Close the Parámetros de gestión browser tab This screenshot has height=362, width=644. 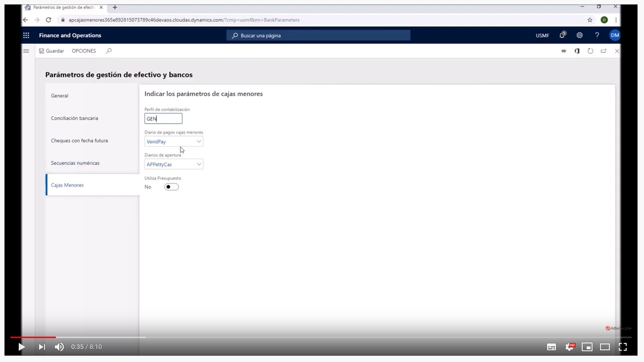101,8
